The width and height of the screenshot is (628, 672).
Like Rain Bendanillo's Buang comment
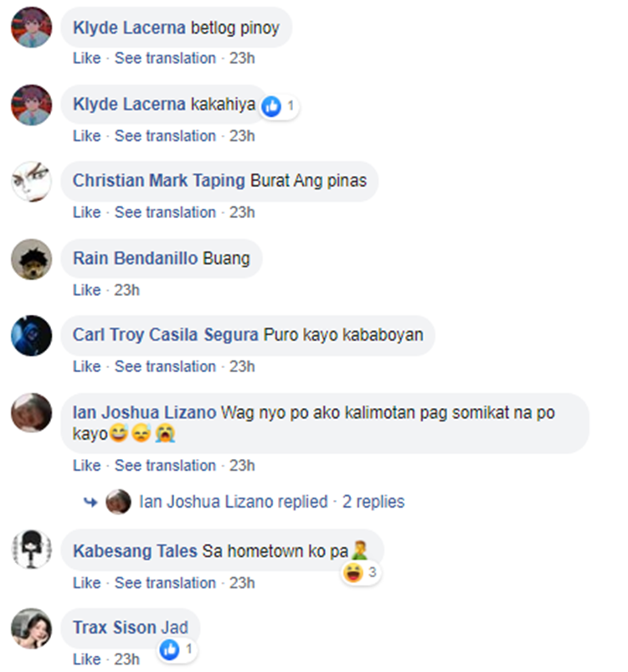click(x=86, y=290)
